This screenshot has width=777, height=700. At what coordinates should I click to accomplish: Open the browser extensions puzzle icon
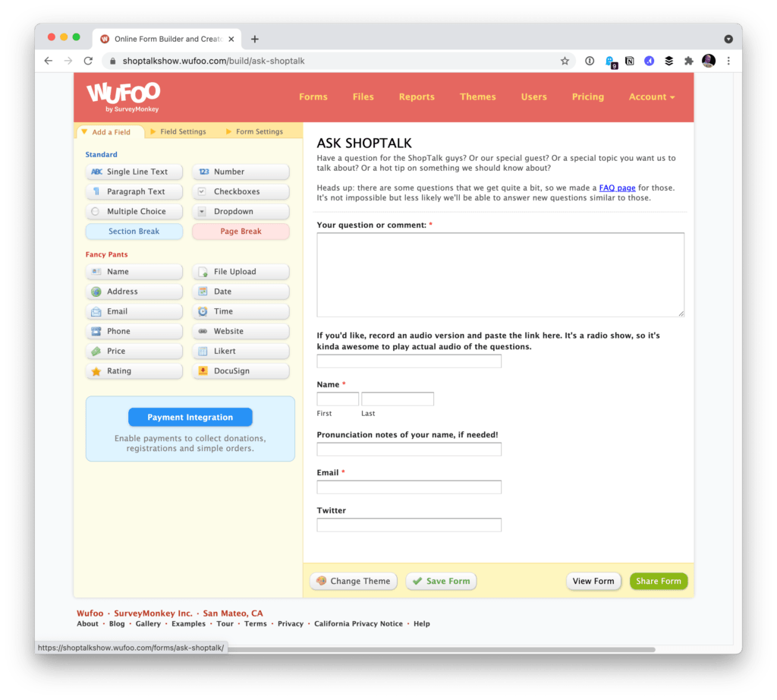pyautogui.click(x=688, y=61)
